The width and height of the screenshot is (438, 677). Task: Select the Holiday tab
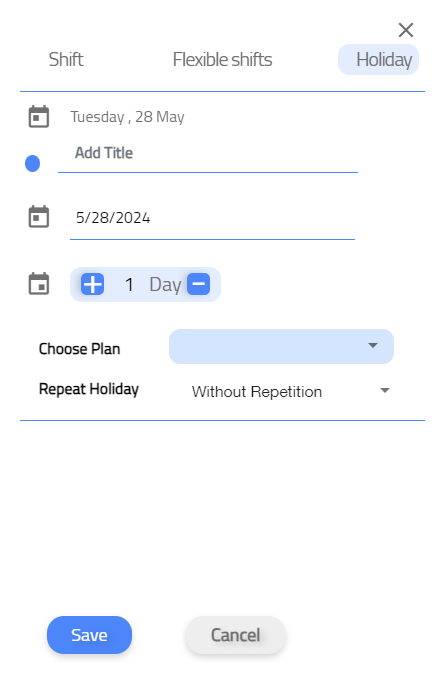(378, 60)
